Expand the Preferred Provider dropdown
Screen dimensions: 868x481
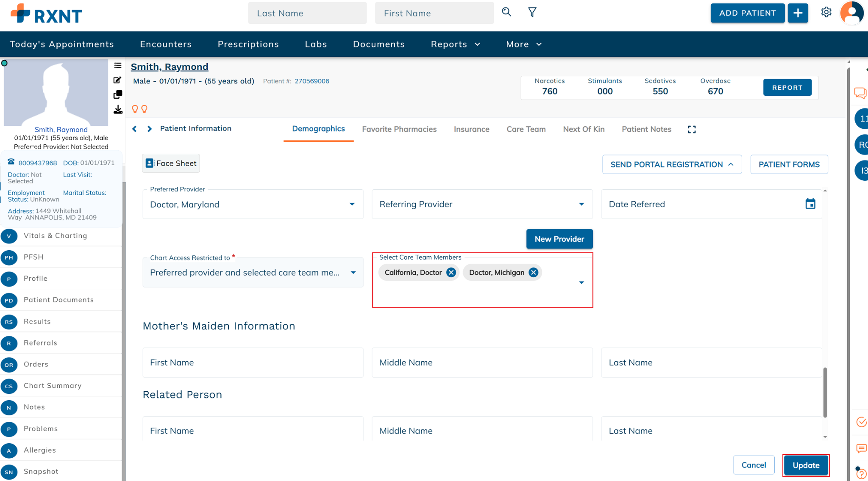pos(352,204)
